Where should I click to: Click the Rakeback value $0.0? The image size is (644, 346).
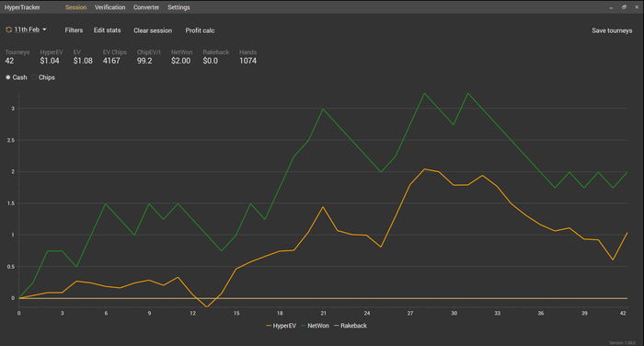point(211,61)
